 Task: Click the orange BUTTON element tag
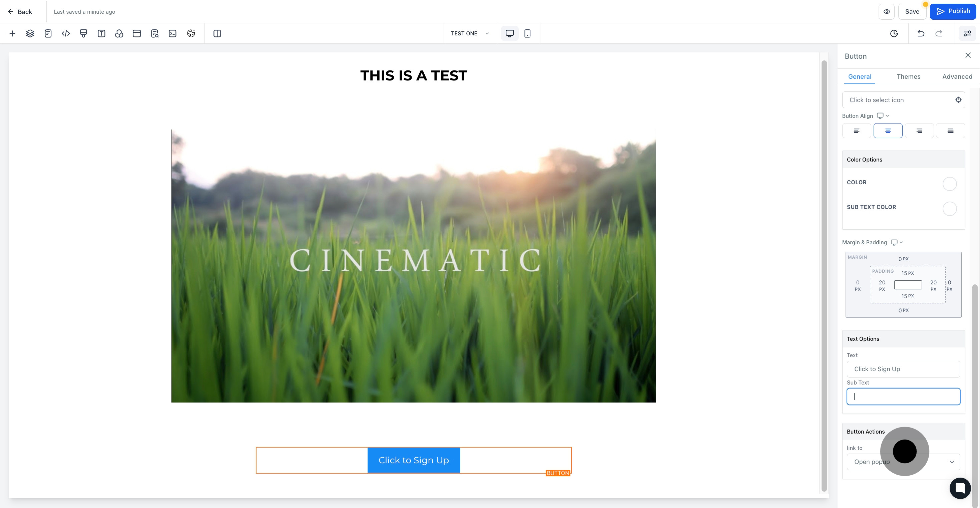tap(558, 473)
